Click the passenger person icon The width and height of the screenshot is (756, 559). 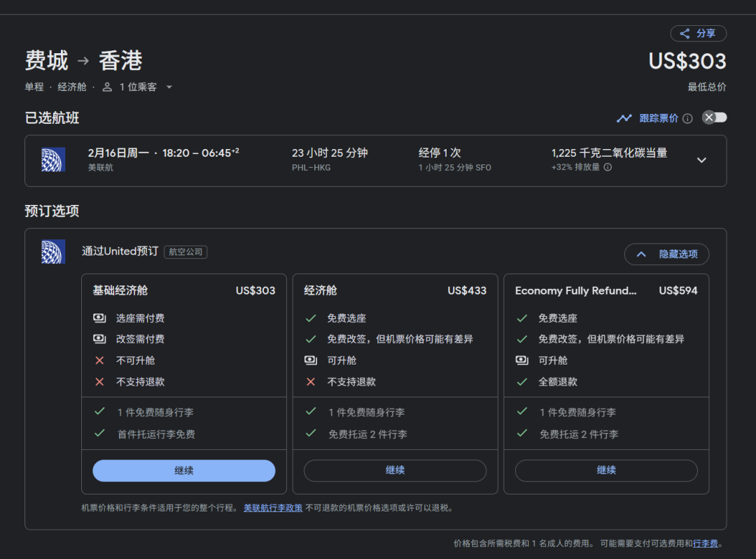107,87
